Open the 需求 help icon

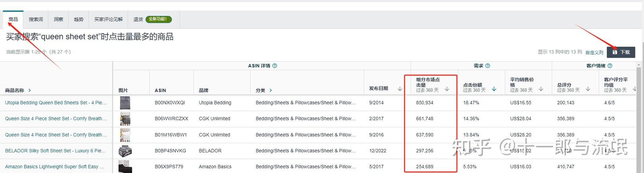pyautogui.click(x=488, y=66)
